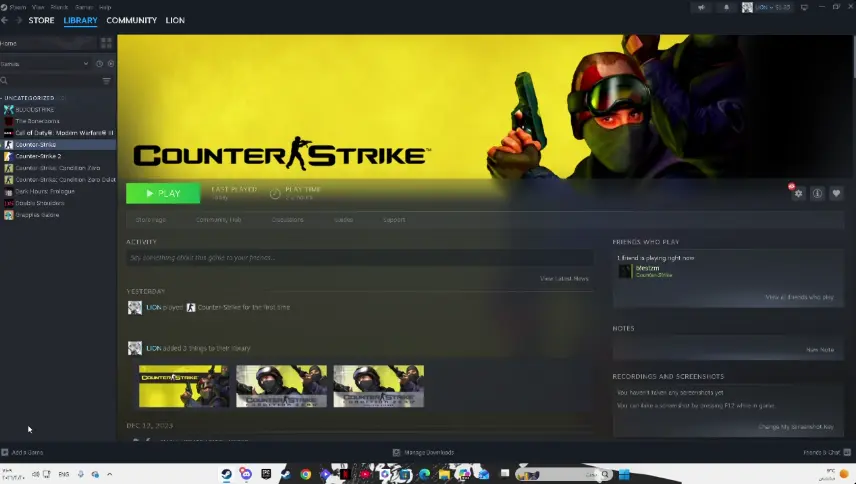The height and width of the screenshot is (484, 856).
Task: Add Counter-Strike to favorites heart
Action: point(836,193)
